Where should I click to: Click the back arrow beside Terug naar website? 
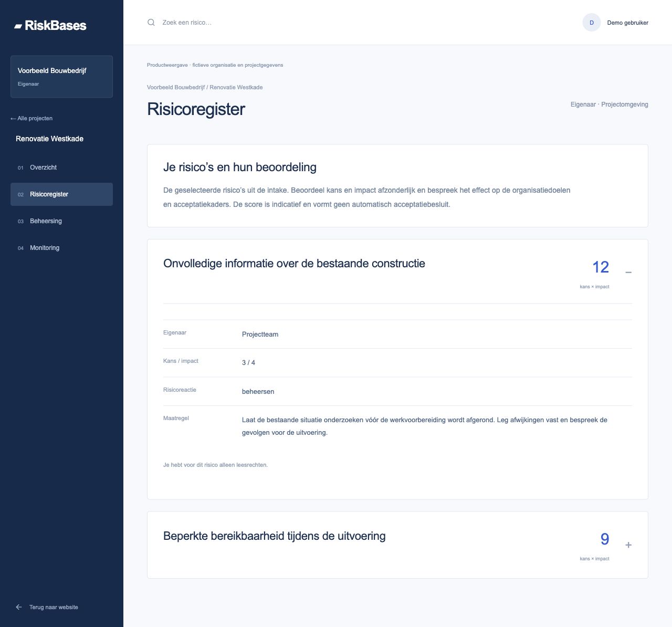19,607
